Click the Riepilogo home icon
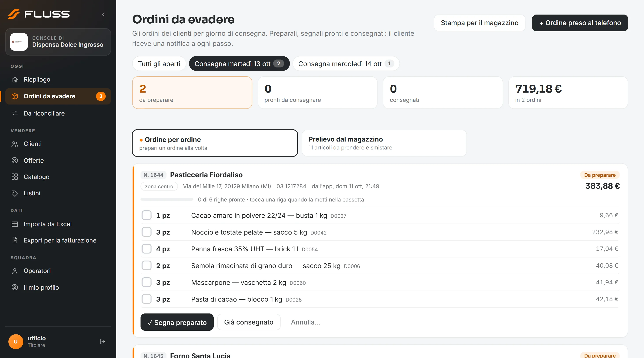The image size is (644, 358). point(15,80)
